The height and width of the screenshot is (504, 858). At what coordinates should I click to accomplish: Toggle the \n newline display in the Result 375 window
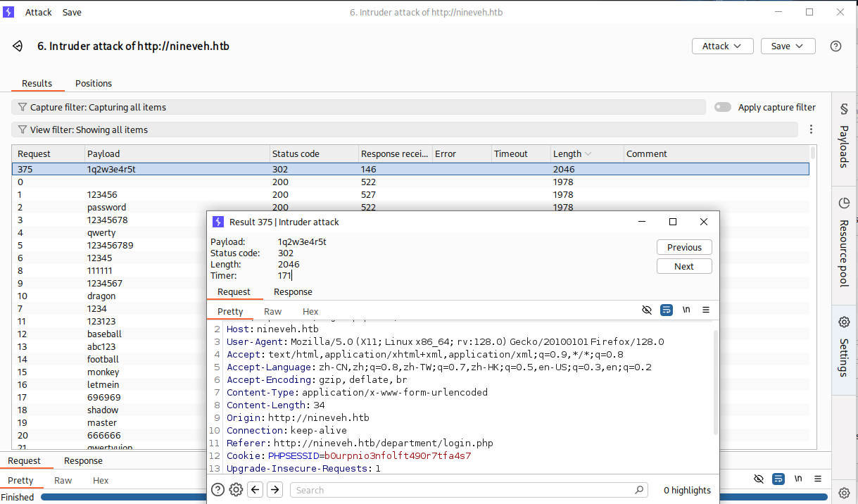point(686,310)
